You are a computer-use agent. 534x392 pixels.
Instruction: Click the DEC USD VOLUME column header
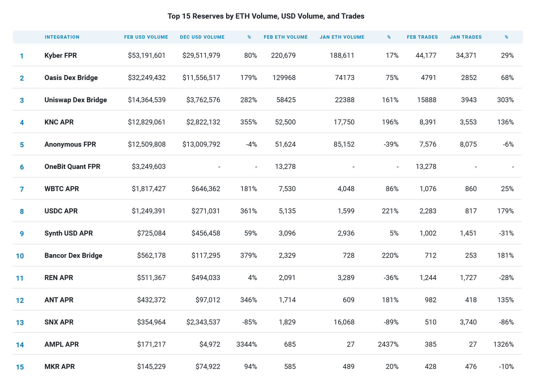pyautogui.click(x=202, y=37)
